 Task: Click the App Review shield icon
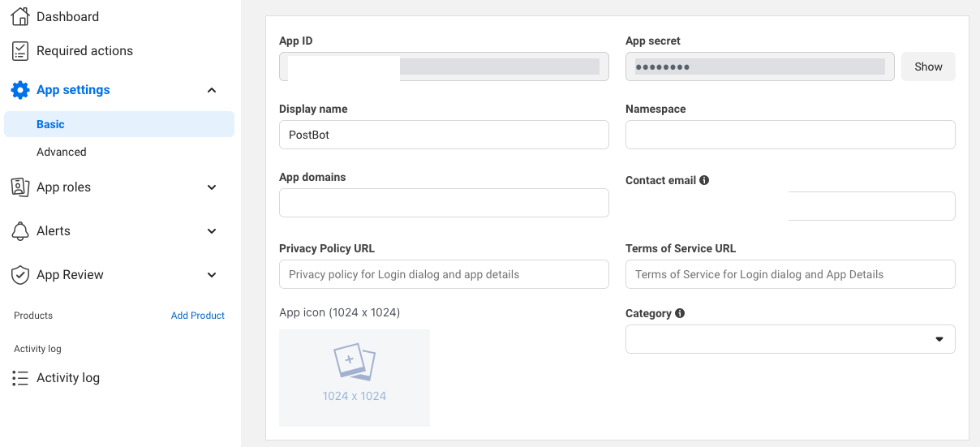(20, 275)
